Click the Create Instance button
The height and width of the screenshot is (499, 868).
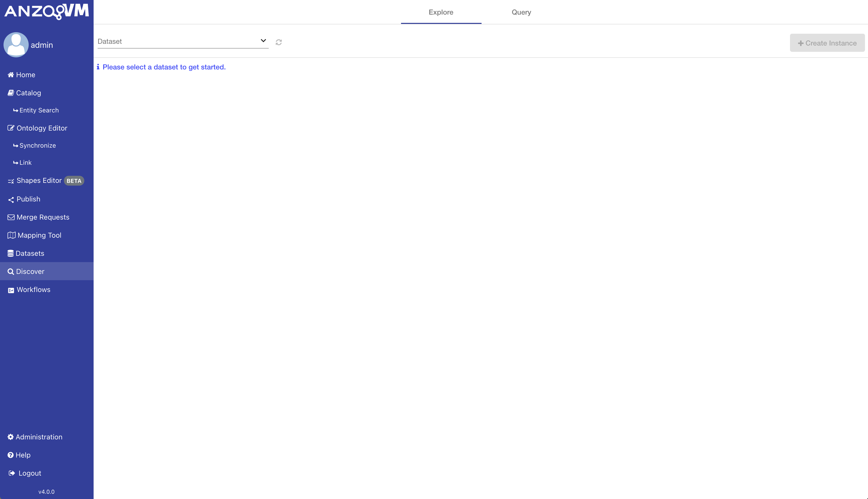point(827,42)
